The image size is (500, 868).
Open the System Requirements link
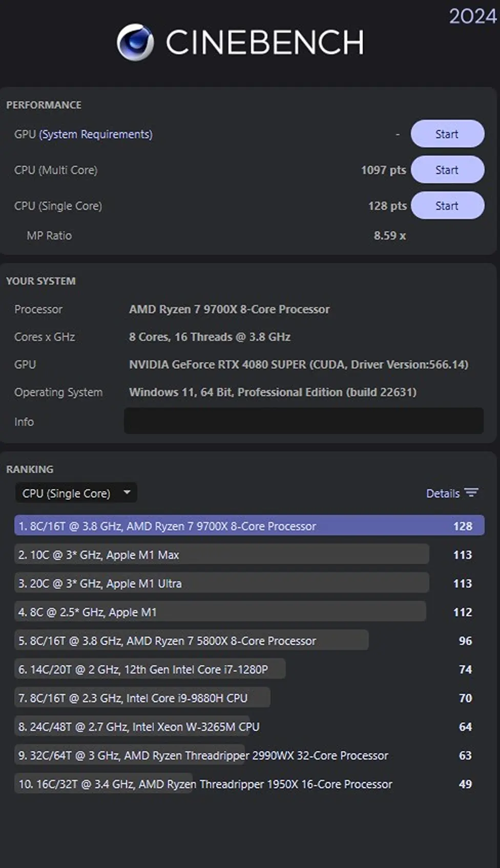click(x=96, y=134)
